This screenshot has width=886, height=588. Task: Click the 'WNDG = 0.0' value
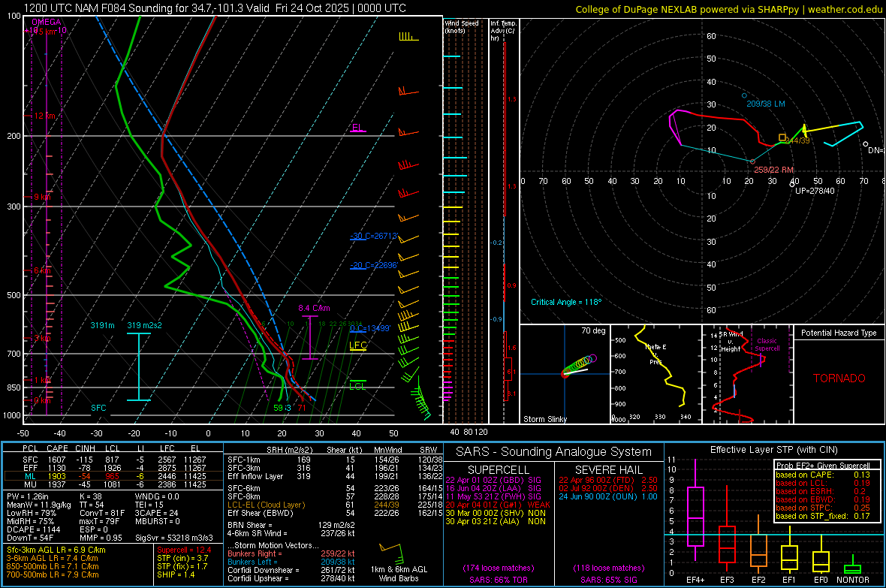(x=156, y=496)
